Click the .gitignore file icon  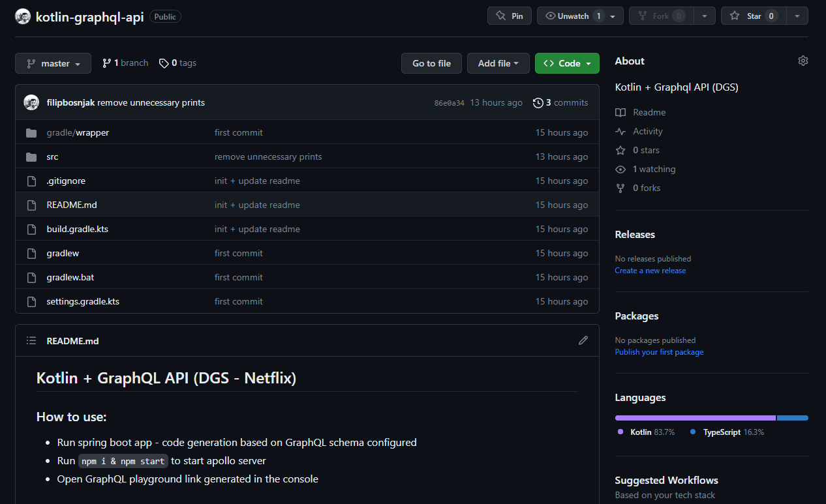[31, 181]
